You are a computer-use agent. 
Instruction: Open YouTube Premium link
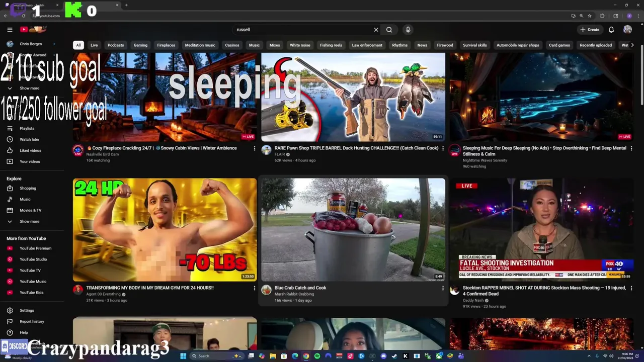point(35,248)
